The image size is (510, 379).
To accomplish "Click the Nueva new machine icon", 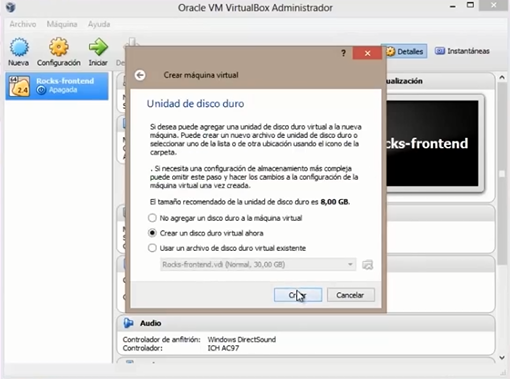I will pyautogui.click(x=19, y=47).
